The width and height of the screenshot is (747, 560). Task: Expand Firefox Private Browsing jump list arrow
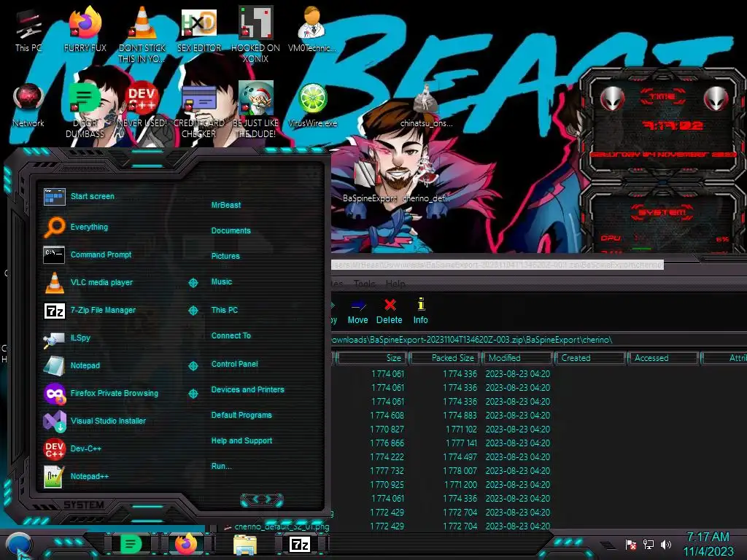[x=193, y=393]
